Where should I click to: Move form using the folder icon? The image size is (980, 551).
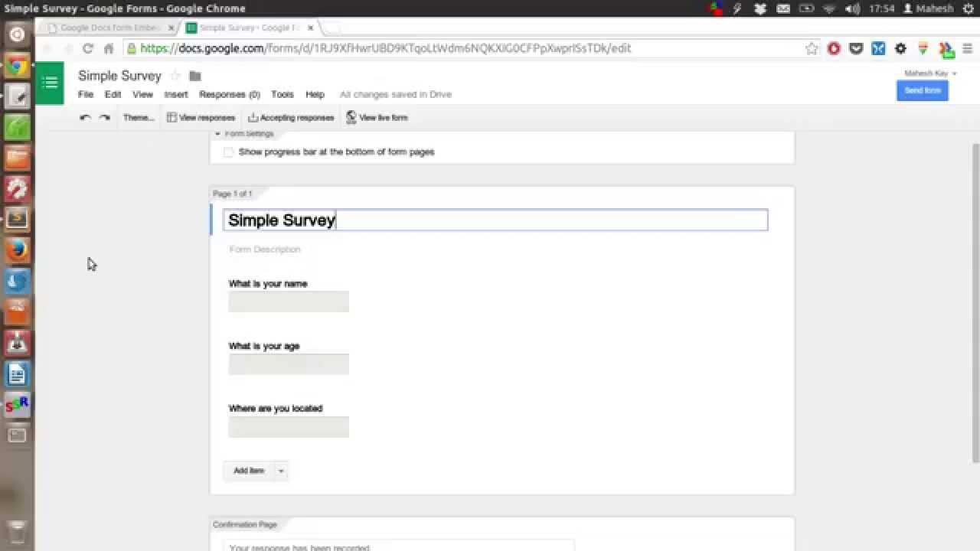195,76
